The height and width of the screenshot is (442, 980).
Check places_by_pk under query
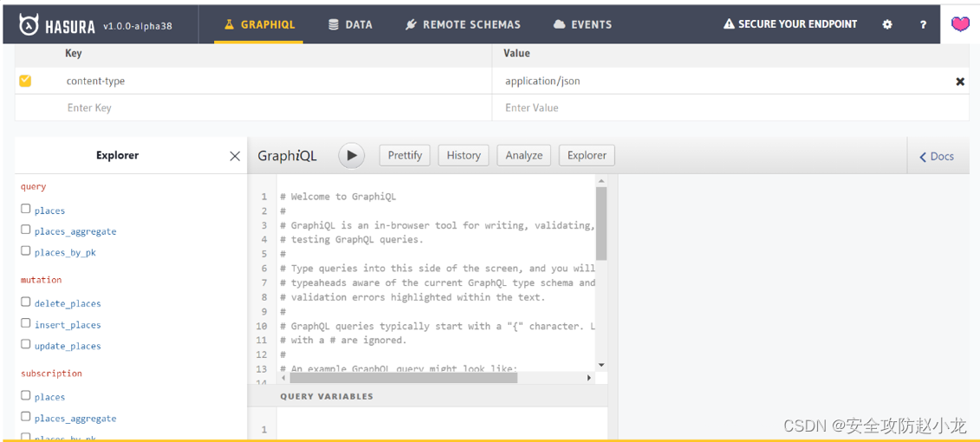click(26, 250)
